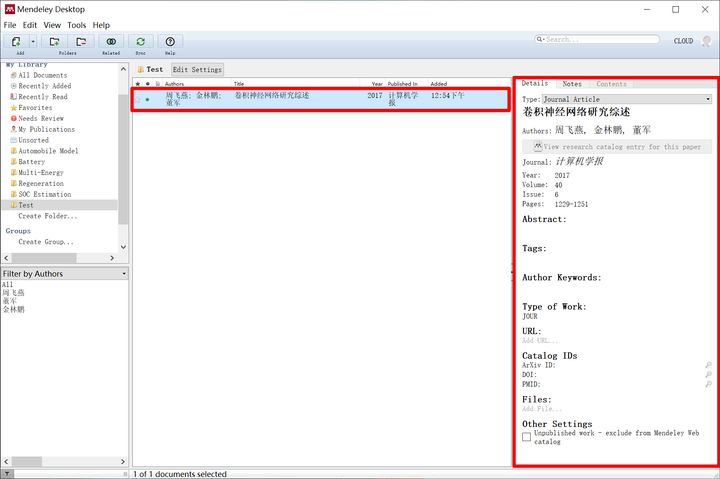Select the Details tab
The height and width of the screenshot is (479, 720).
535,83
